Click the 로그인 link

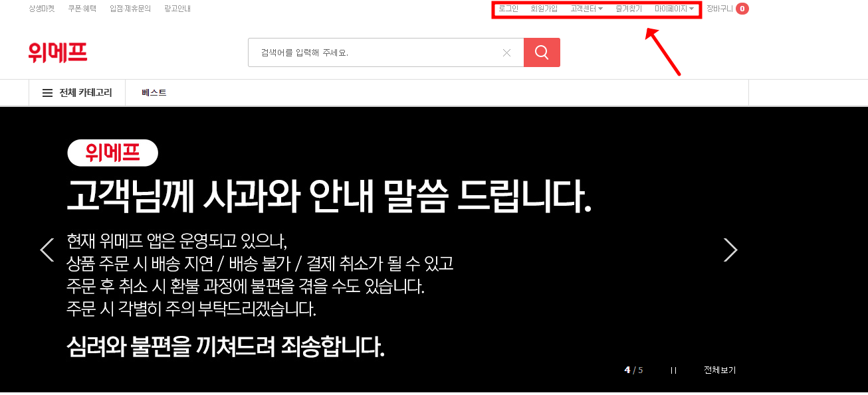(x=508, y=9)
